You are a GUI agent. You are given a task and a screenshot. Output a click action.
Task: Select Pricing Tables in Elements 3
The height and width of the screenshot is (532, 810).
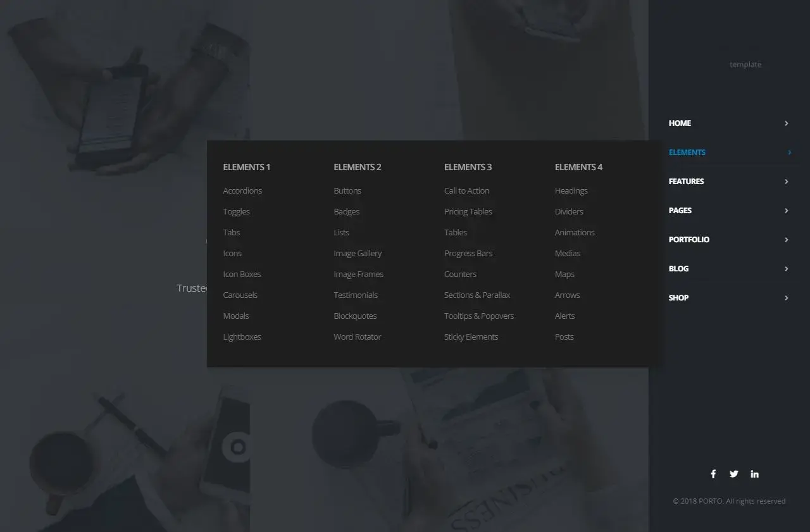coord(468,212)
